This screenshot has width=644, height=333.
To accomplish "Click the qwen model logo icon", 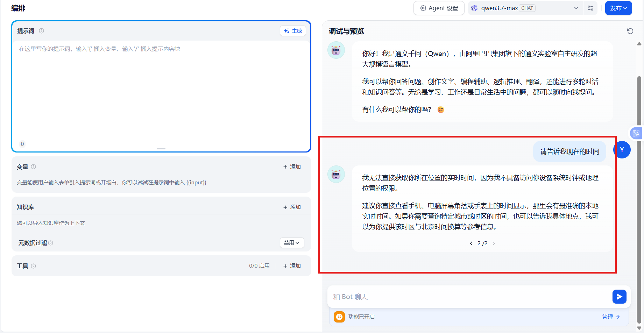I will coord(474,8).
